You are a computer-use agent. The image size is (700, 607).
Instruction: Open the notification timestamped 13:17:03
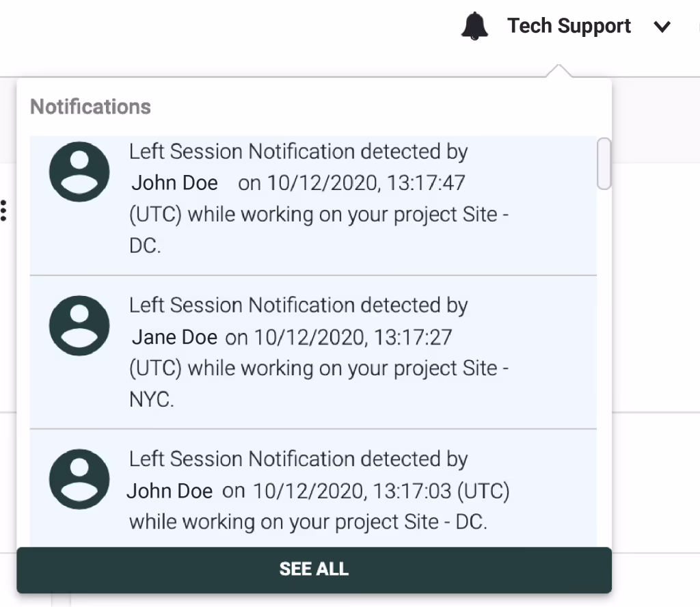(x=313, y=489)
